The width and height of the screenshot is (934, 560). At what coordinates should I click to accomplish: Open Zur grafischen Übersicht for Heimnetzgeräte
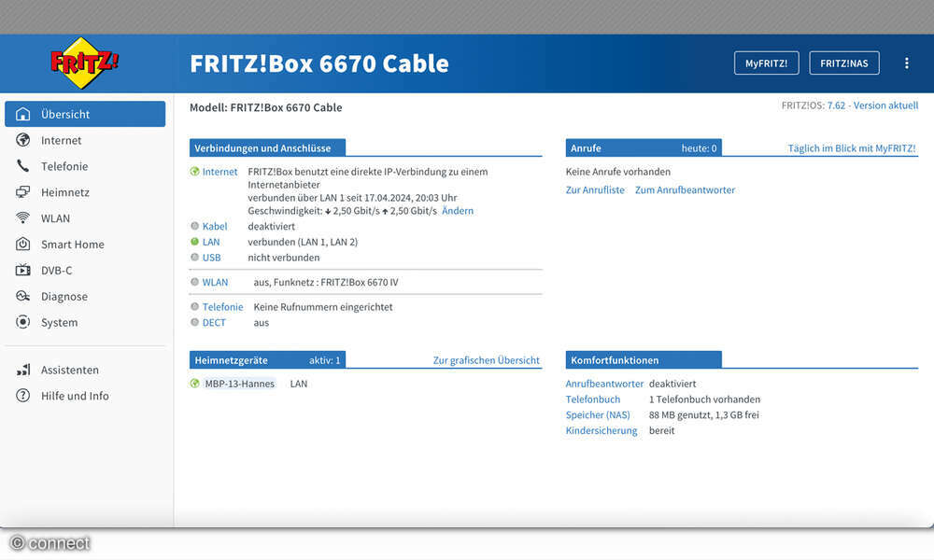[488, 360]
